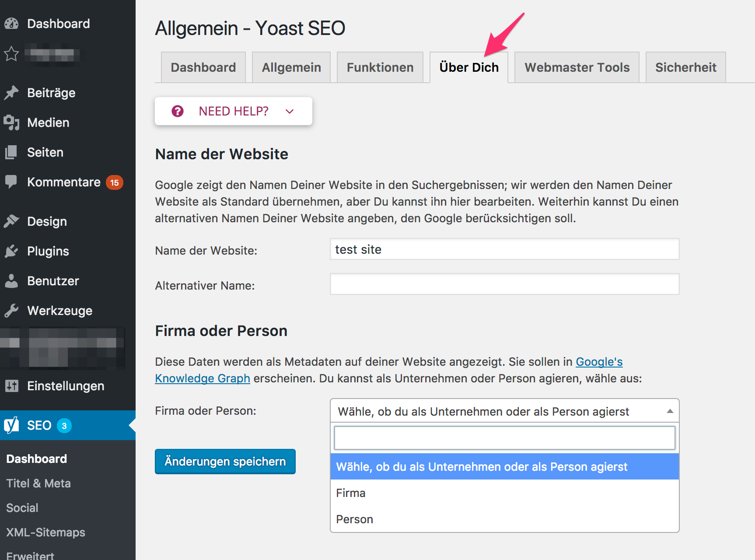The height and width of the screenshot is (560, 755).
Task: Switch to the Webmaster Tools tab
Action: 577,67
